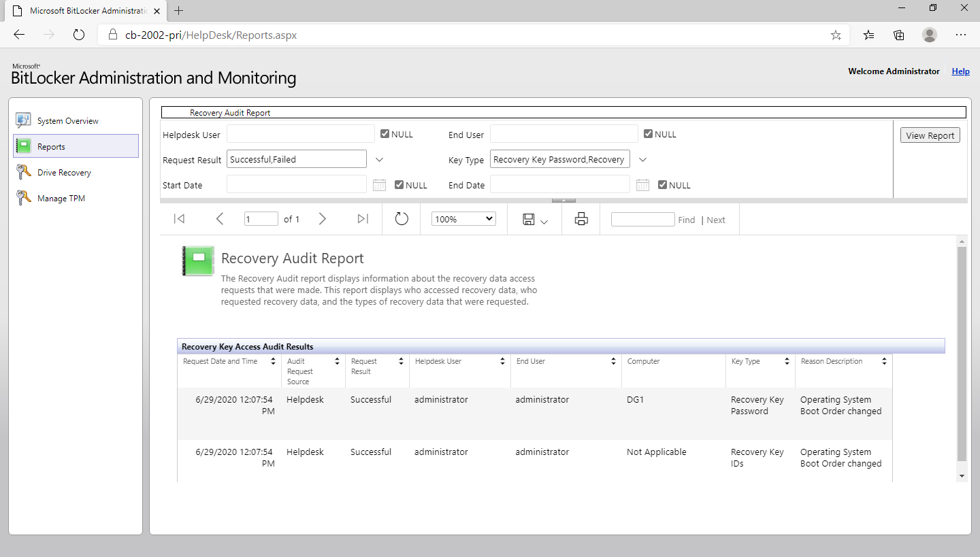
Task: Open Start Date calendar picker
Action: [379, 184]
